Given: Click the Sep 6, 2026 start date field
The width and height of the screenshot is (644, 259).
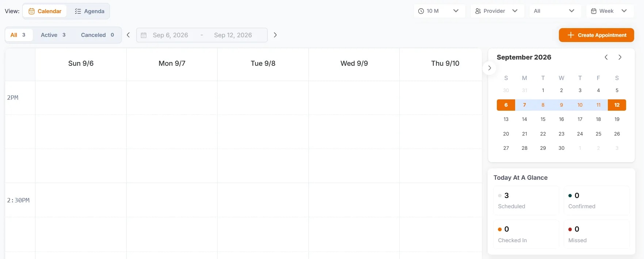Looking at the screenshot, I should point(170,35).
